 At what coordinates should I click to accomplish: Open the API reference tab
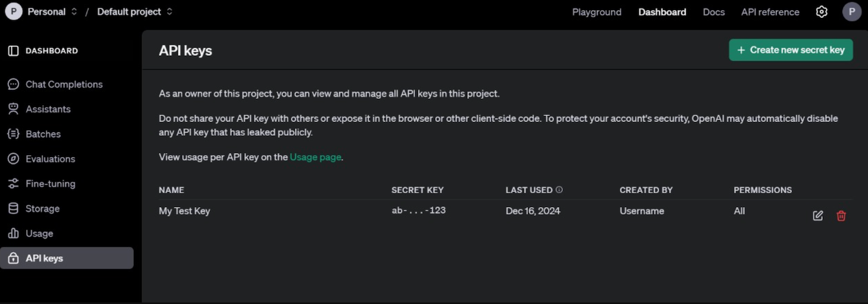pos(770,12)
